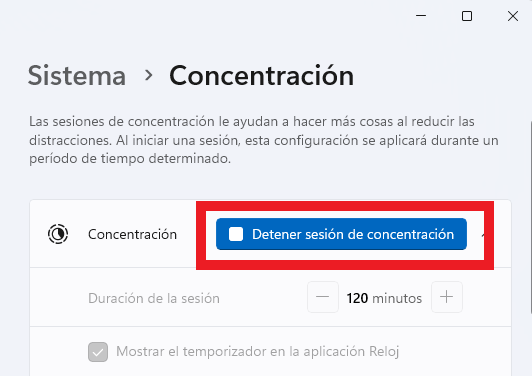Toggle Mostrar el temporizador checkbox
The width and height of the screenshot is (532, 376).
98,352
